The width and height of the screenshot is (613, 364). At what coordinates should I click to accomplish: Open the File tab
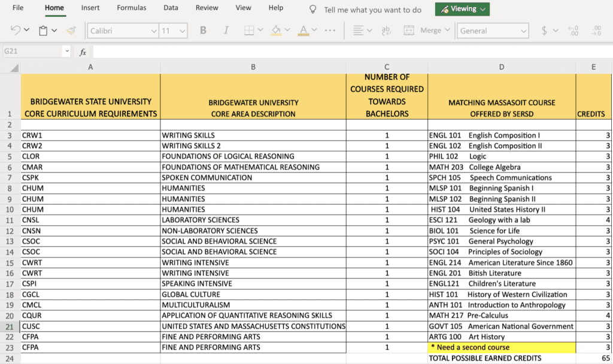pyautogui.click(x=18, y=8)
